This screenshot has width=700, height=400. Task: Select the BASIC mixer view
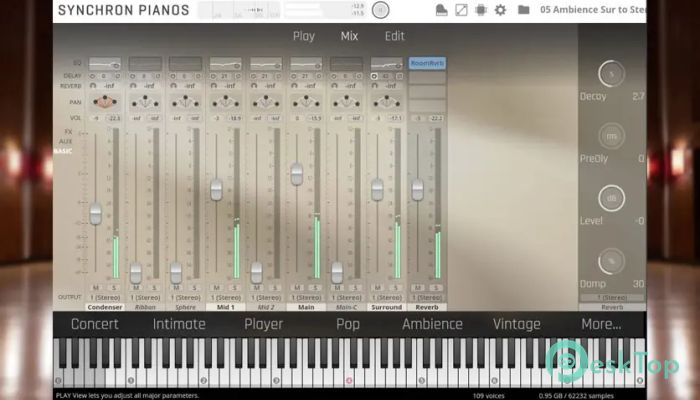click(63, 151)
